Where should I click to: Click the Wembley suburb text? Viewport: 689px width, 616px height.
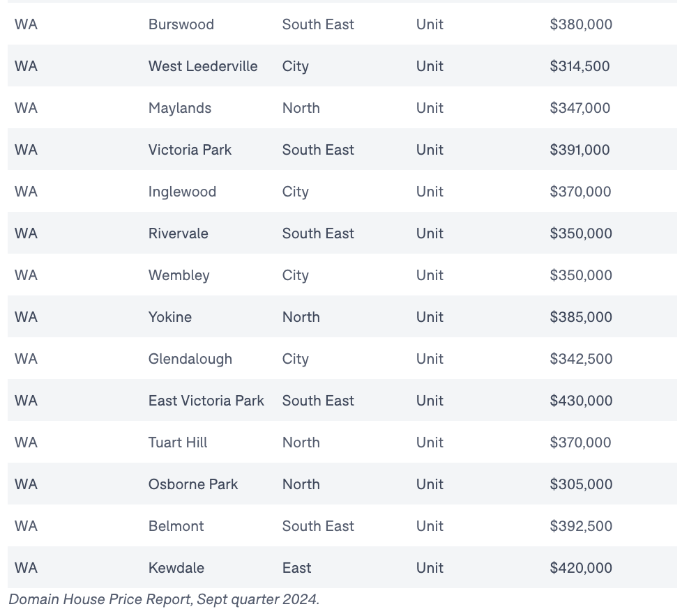[179, 275]
